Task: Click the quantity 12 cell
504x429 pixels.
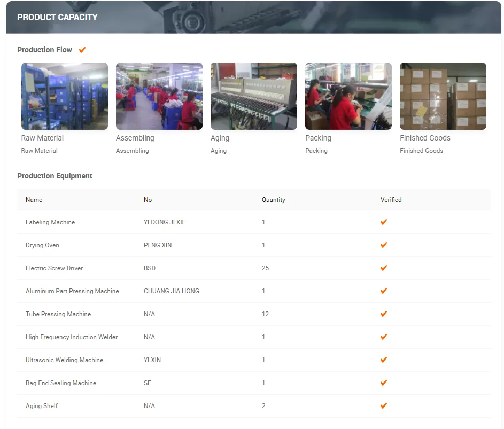Action: [266, 314]
